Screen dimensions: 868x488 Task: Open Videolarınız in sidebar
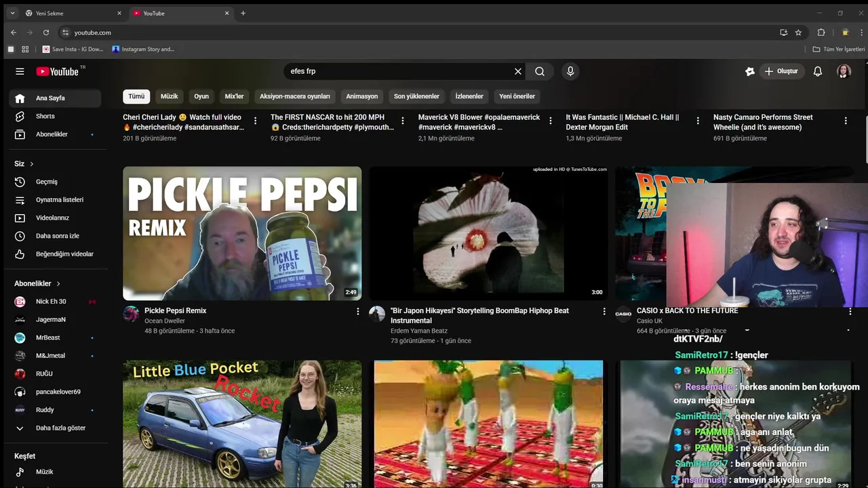point(55,218)
